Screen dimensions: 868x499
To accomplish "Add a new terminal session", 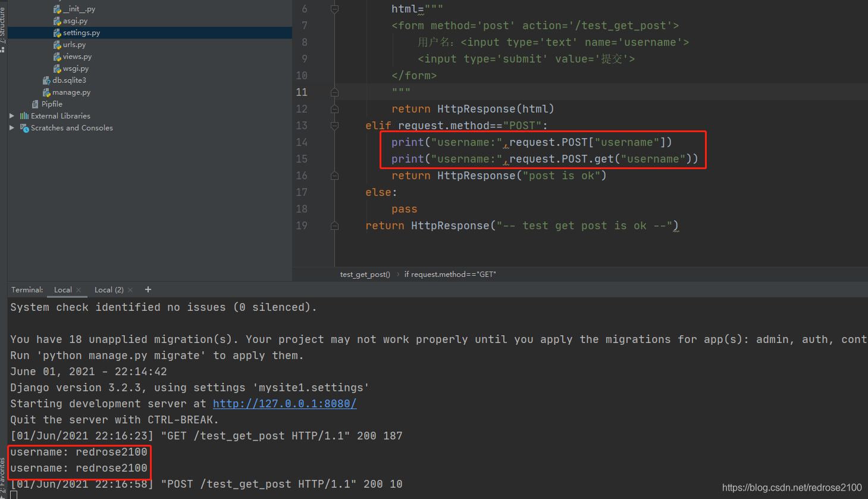I will click(148, 289).
